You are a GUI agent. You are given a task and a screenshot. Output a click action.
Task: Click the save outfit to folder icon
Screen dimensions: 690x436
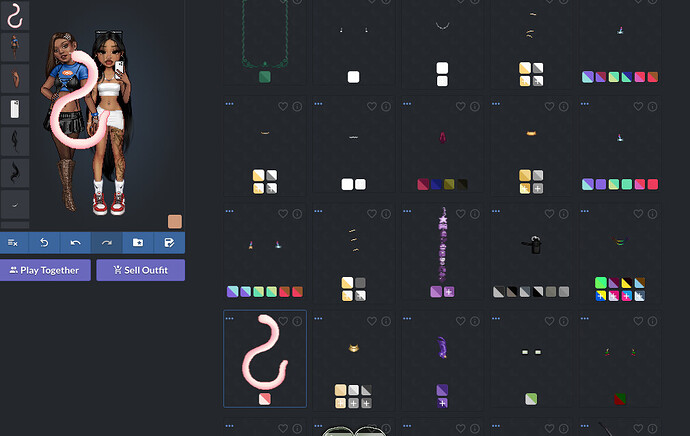(x=138, y=242)
